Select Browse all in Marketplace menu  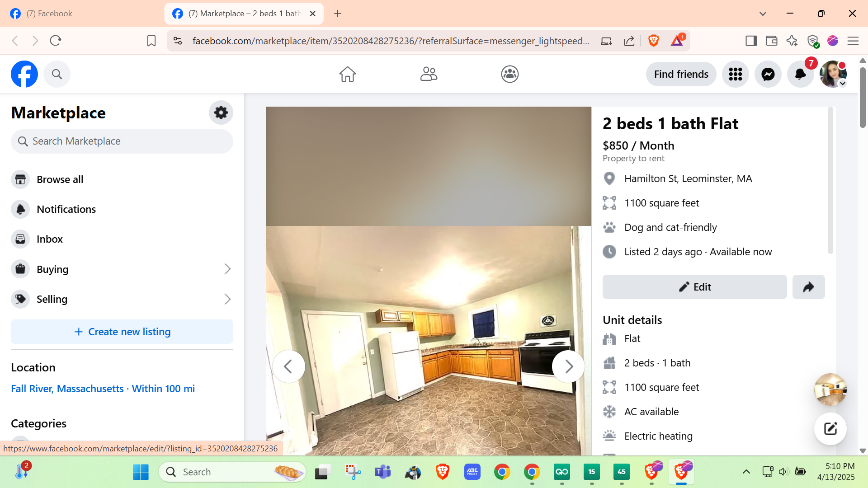(x=60, y=179)
